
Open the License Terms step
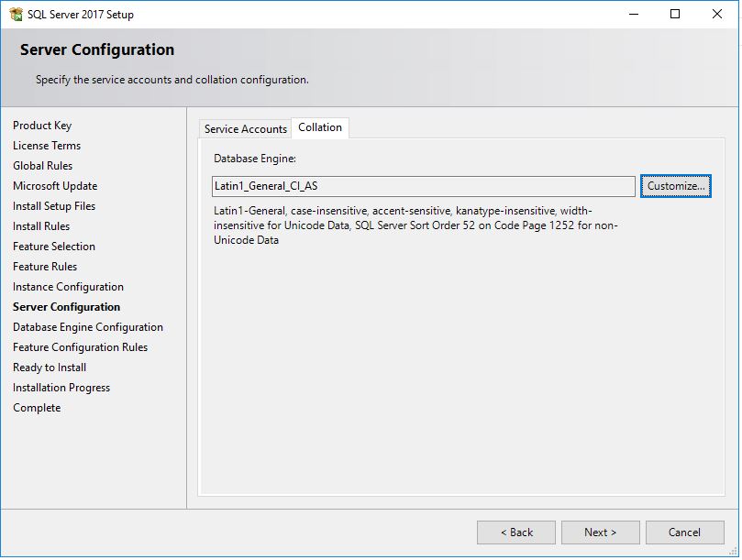point(47,145)
